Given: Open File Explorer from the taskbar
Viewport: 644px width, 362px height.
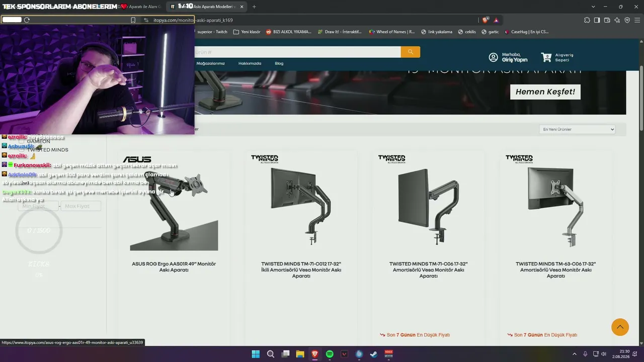Looking at the screenshot, I should [300, 354].
